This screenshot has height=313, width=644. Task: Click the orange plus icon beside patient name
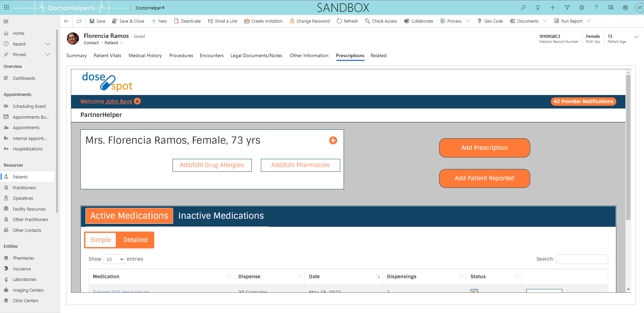(x=333, y=140)
